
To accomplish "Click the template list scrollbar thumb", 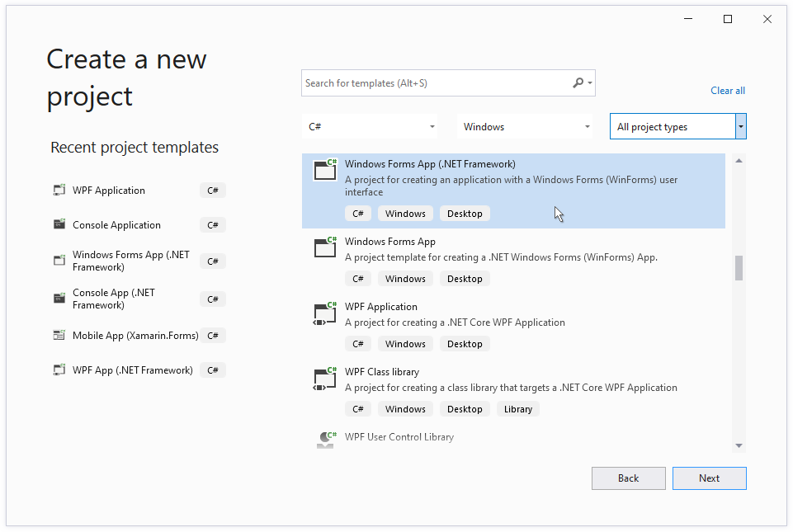I will tap(739, 268).
